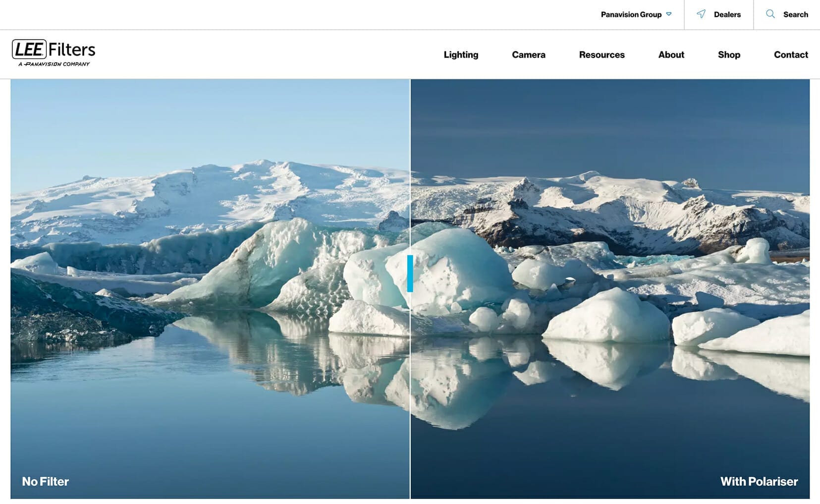
Task: Click the Search magnifying glass icon
Action: [x=770, y=14]
